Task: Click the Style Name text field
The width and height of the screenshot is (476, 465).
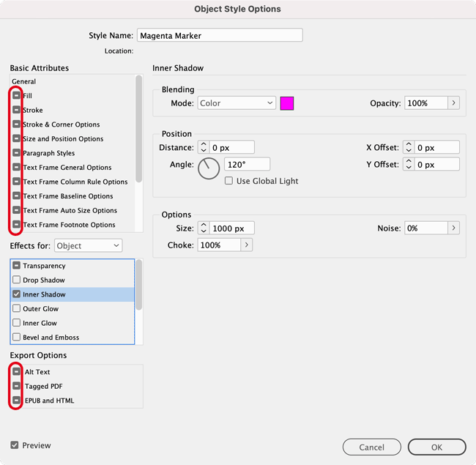Action: point(220,35)
